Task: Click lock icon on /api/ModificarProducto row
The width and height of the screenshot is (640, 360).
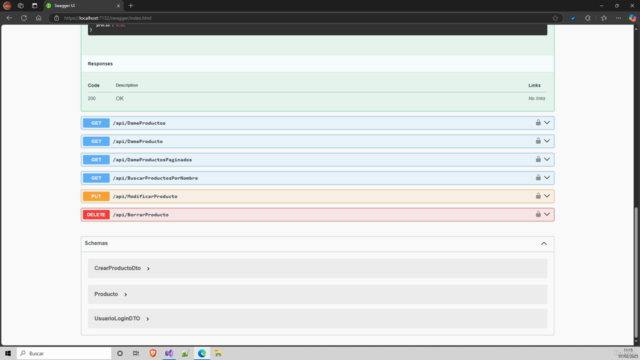Action: coord(538,196)
